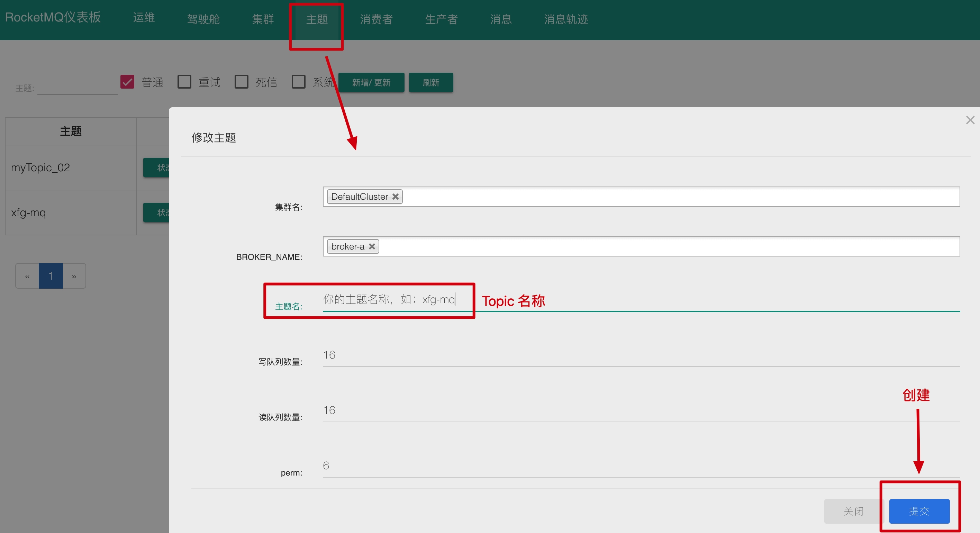Image resolution: width=980 pixels, height=533 pixels.
Task: Remove the broker-a tag using its x icon
Action: click(372, 246)
